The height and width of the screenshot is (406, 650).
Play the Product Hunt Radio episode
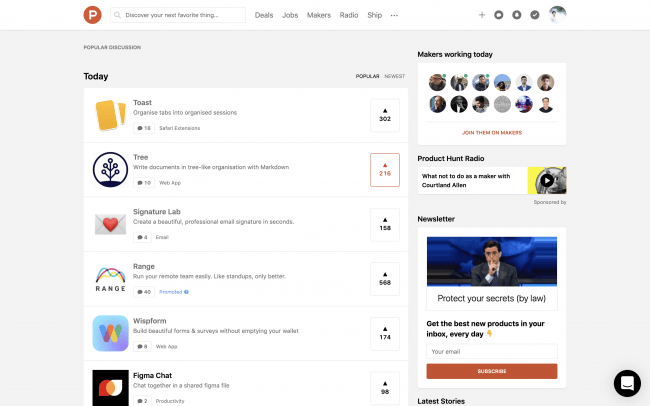coord(547,180)
